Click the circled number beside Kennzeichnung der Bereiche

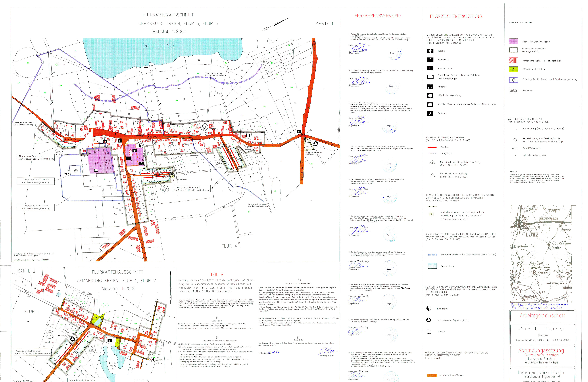515,140
